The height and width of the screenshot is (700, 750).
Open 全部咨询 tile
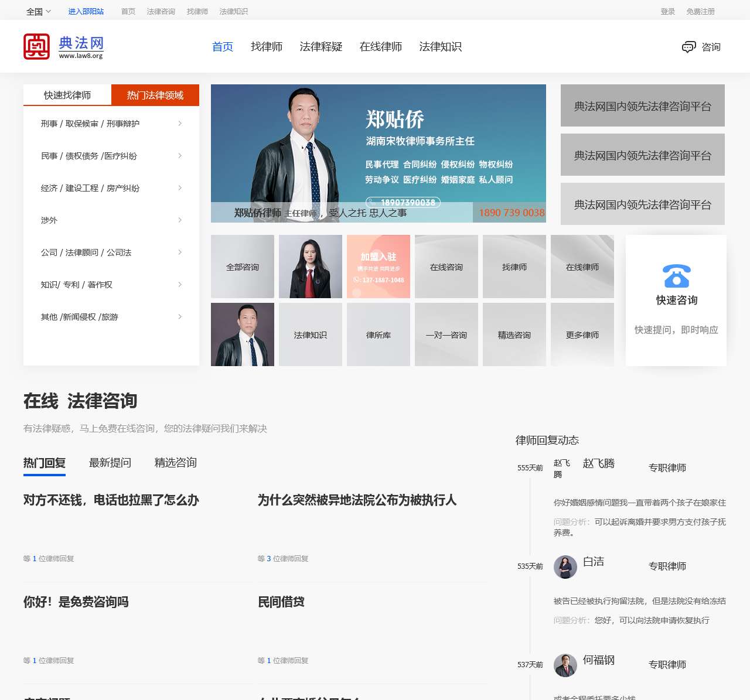point(243,267)
